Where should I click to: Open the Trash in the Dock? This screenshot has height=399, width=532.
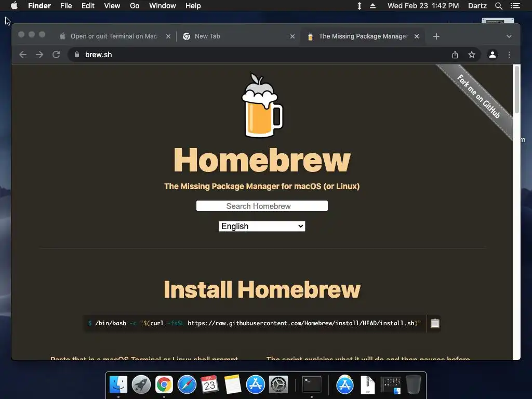tap(414, 385)
